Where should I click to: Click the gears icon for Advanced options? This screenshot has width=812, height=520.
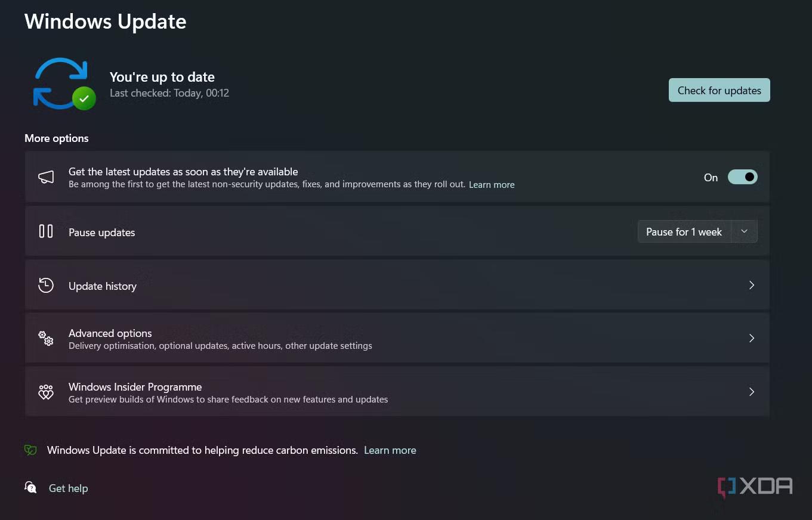(x=46, y=338)
